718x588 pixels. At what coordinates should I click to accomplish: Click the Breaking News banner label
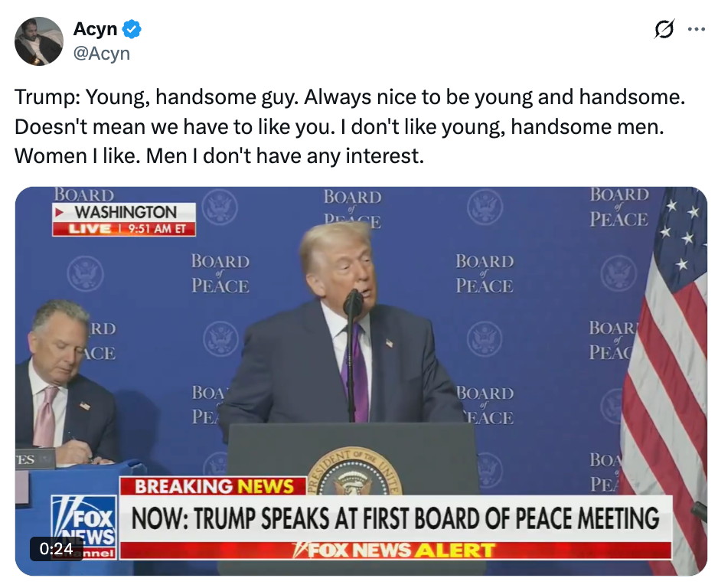(x=214, y=486)
